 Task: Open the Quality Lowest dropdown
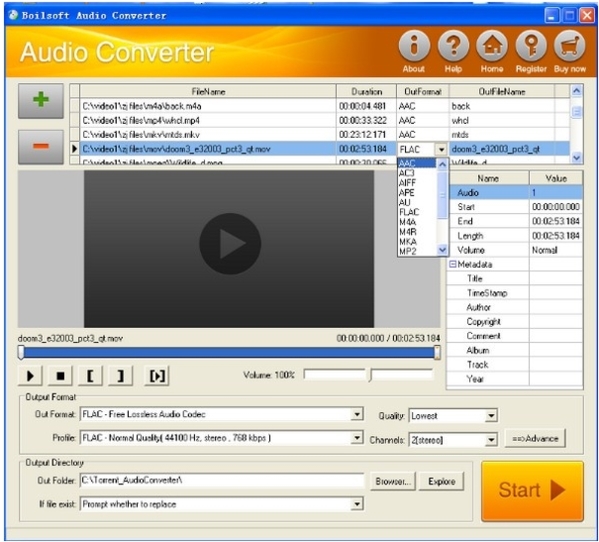pyautogui.click(x=453, y=416)
